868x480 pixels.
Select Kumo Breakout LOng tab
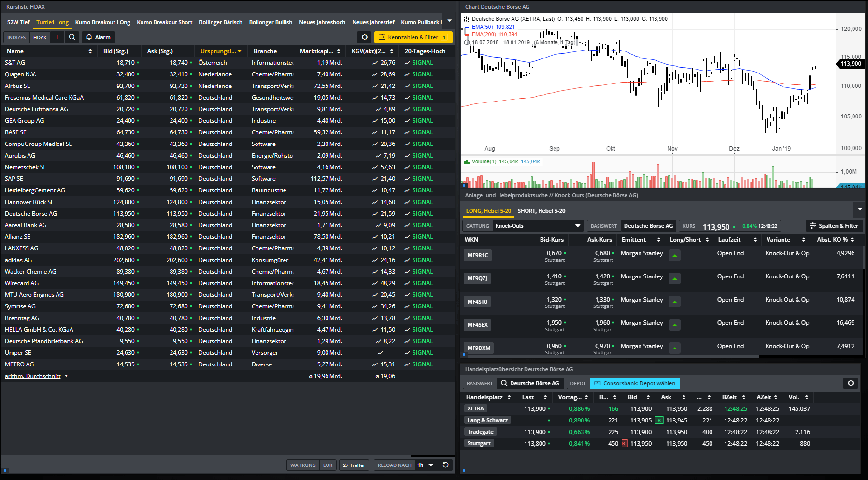103,22
